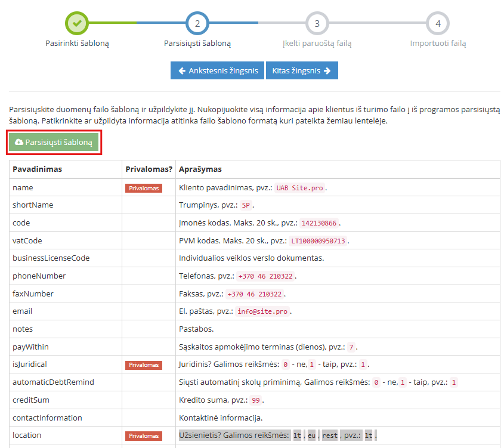Click 'Kontaktinė informacija.' description
Image resolution: width=504 pixels, height=448 pixels.
(221, 418)
